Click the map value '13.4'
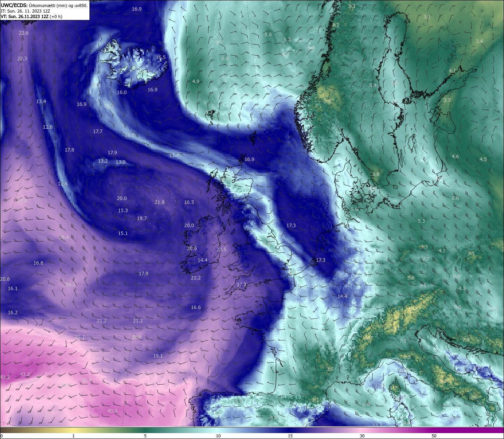This screenshot has height=439, width=504. tap(41, 102)
